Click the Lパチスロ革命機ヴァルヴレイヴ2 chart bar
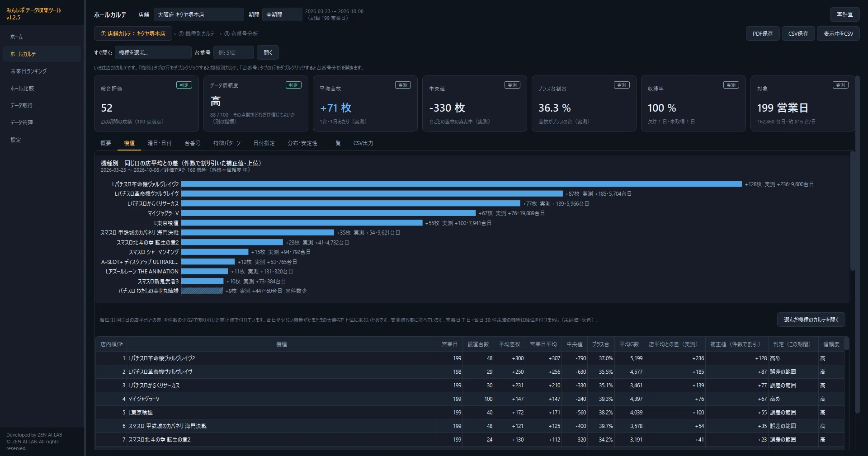The image size is (868, 456). [x=461, y=184]
